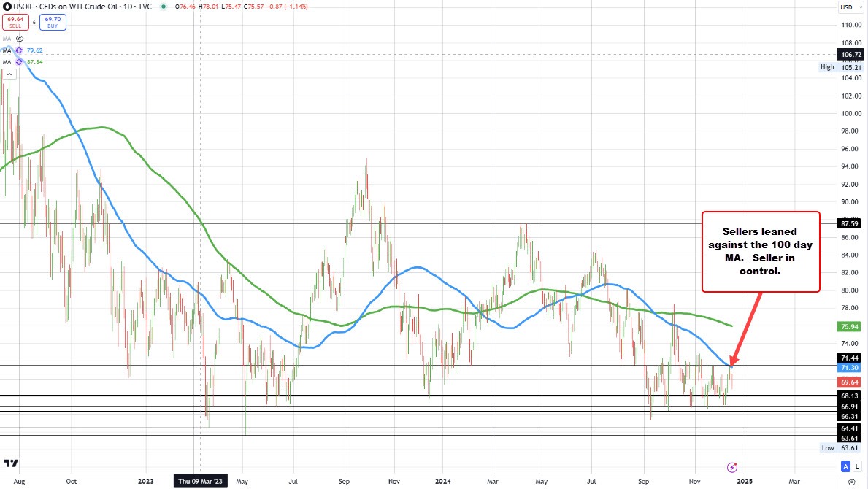The width and height of the screenshot is (868, 489).
Task: Click the refresh icon beside MA 87.84
Action: pyautogui.click(x=20, y=62)
